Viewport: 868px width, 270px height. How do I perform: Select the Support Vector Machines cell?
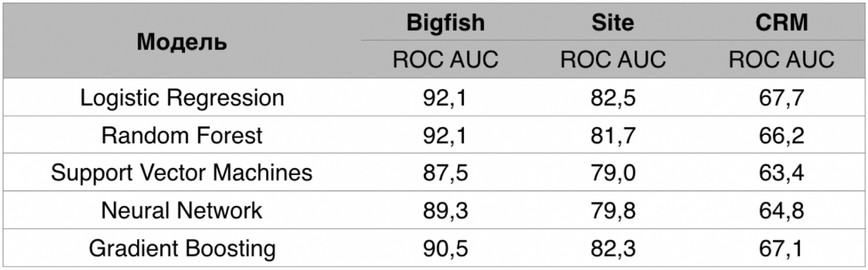point(182,173)
